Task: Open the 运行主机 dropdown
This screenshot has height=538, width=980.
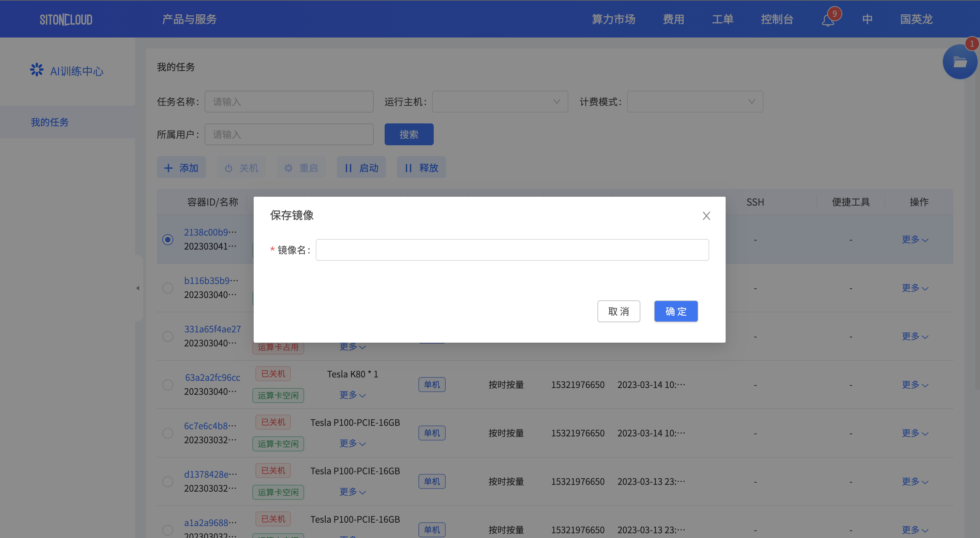Action: coord(500,102)
